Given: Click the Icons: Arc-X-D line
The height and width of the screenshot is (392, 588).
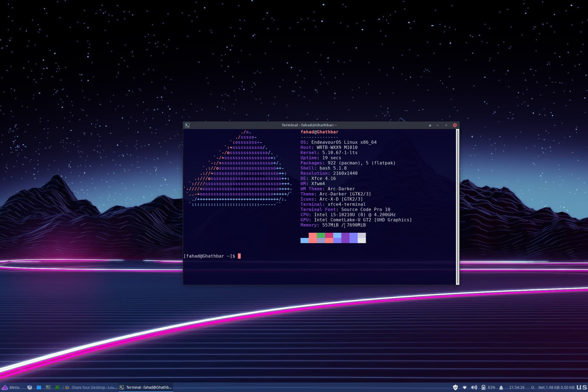Looking at the screenshot, I should click(x=332, y=199).
